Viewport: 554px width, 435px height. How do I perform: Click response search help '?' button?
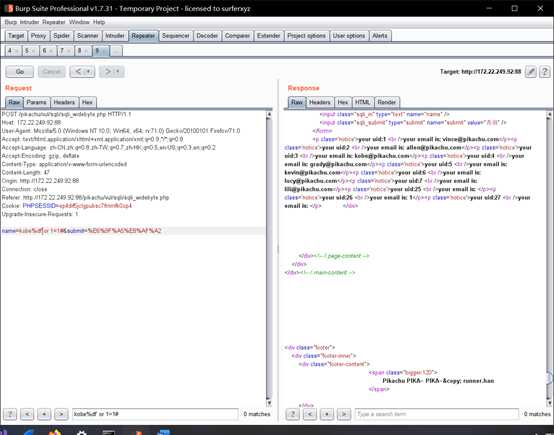[x=293, y=414]
